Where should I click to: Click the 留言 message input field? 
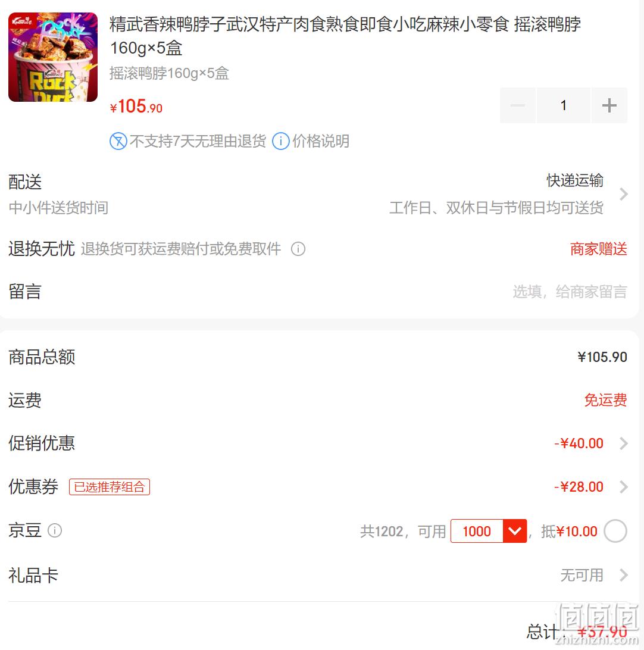pyautogui.click(x=570, y=292)
